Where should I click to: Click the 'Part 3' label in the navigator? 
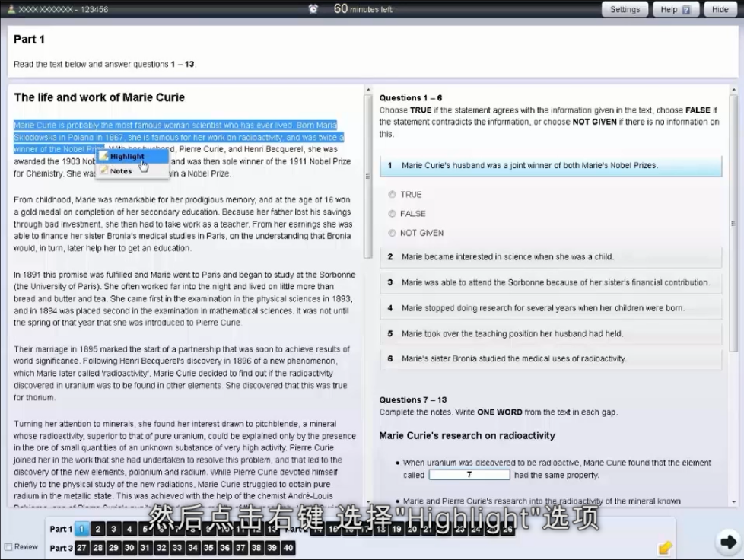point(61,548)
